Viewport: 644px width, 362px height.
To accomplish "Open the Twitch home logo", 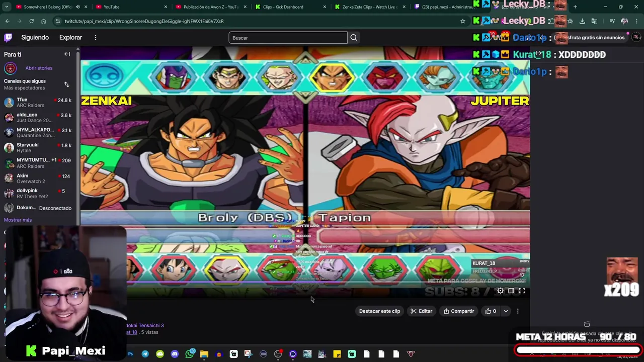I will [x=8, y=38].
